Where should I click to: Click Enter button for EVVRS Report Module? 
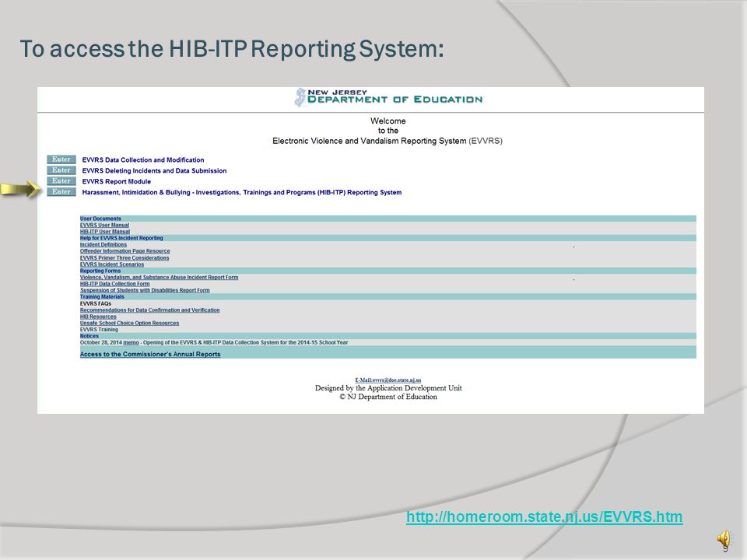click(61, 181)
